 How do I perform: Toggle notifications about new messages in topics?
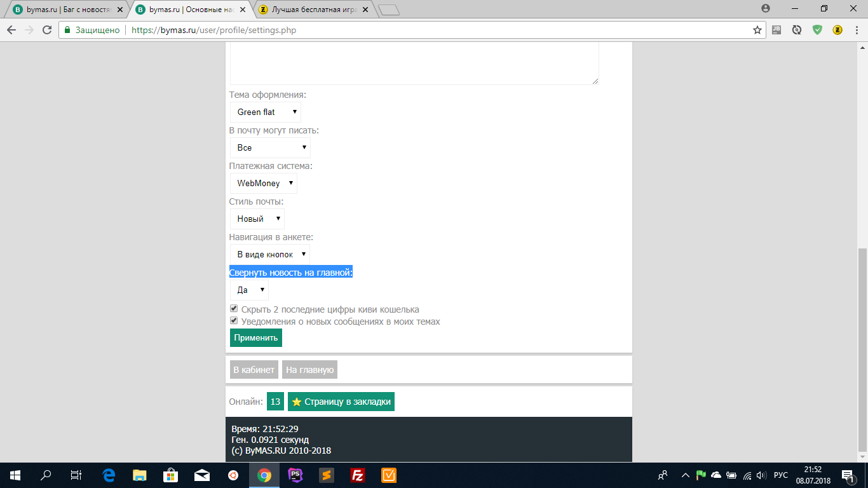234,321
